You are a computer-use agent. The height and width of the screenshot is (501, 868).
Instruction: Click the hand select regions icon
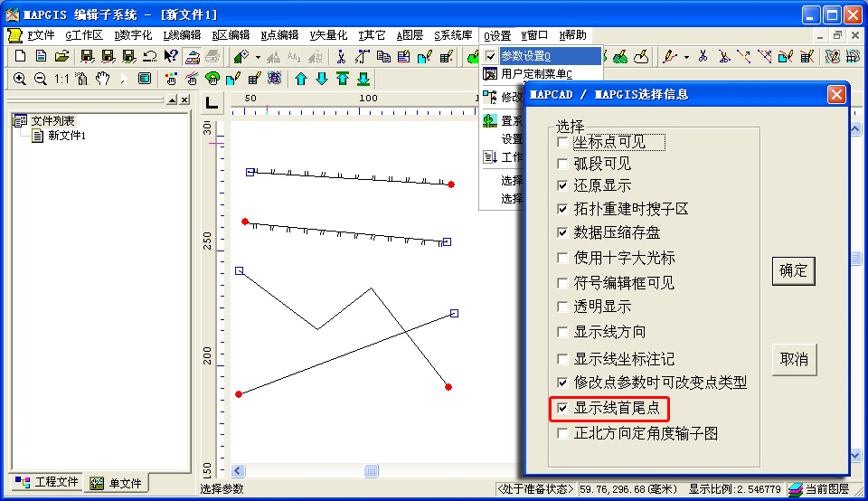coord(212,79)
